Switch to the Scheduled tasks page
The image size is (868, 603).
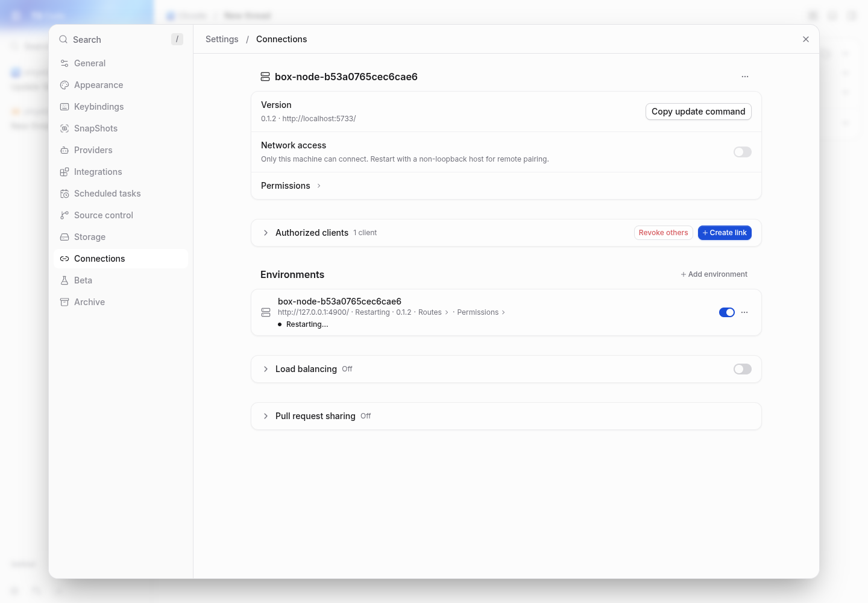[121, 194]
